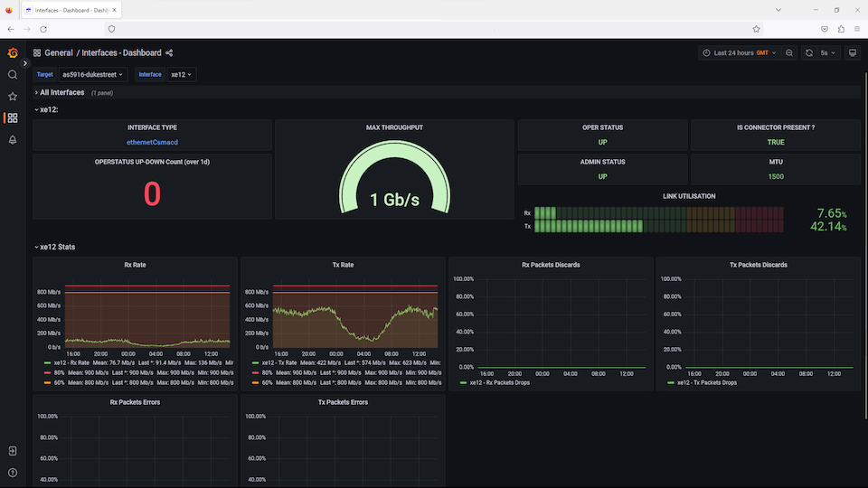Open the Firefox application hamburger menu
The image size is (868, 488).
857,29
